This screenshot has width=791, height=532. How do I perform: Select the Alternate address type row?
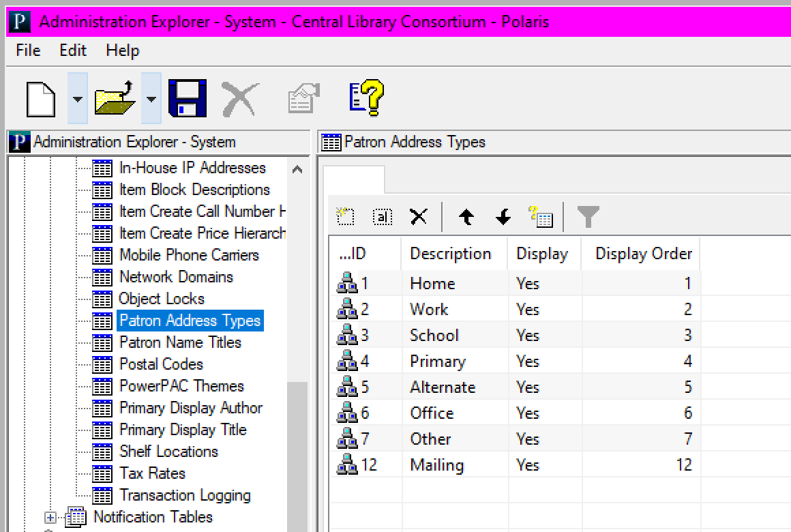(x=515, y=387)
